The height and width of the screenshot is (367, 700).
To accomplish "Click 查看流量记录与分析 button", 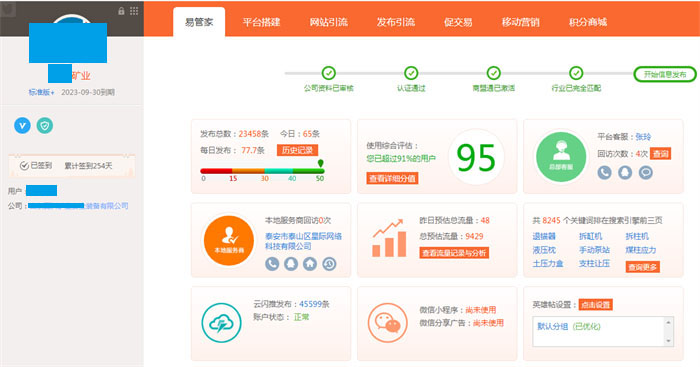I will click(454, 253).
